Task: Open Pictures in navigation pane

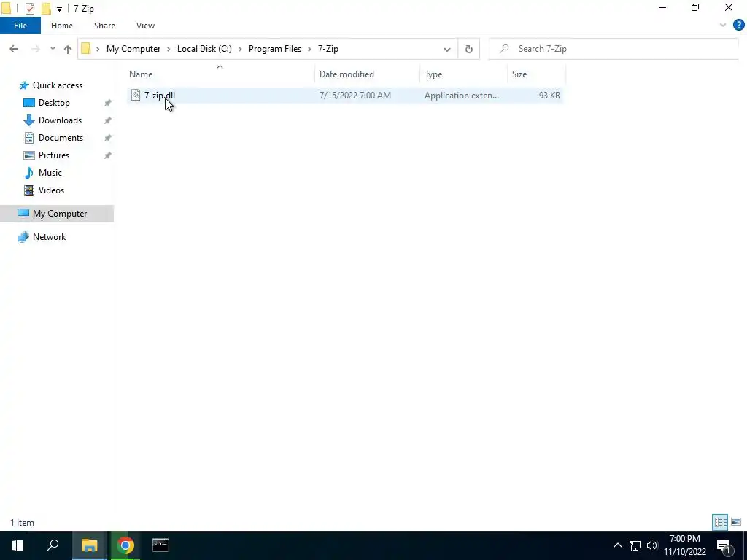Action: click(54, 155)
